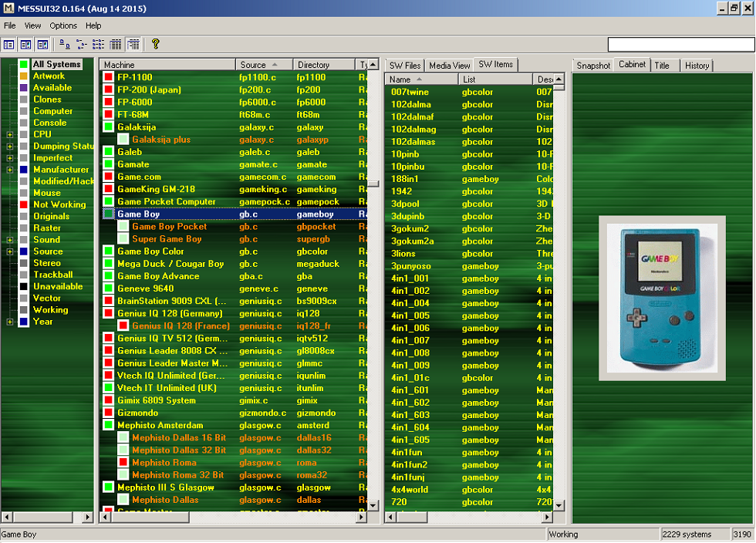Switch to the Media View tab

tap(449, 65)
